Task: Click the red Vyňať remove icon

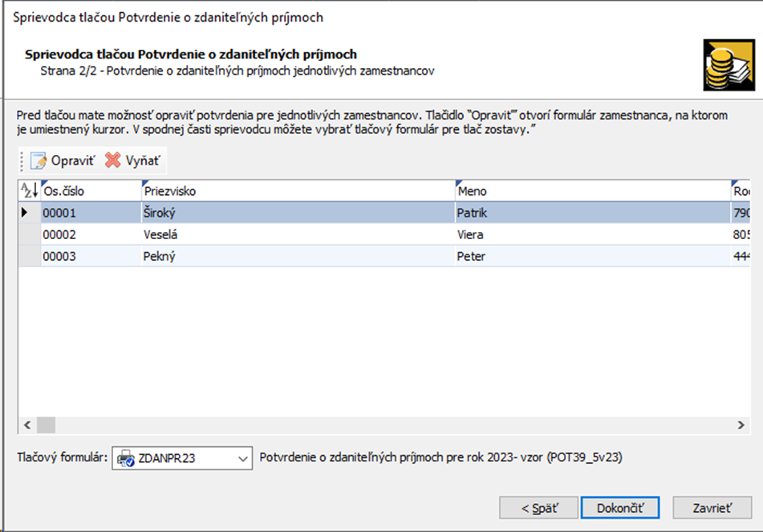Action: (113, 161)
